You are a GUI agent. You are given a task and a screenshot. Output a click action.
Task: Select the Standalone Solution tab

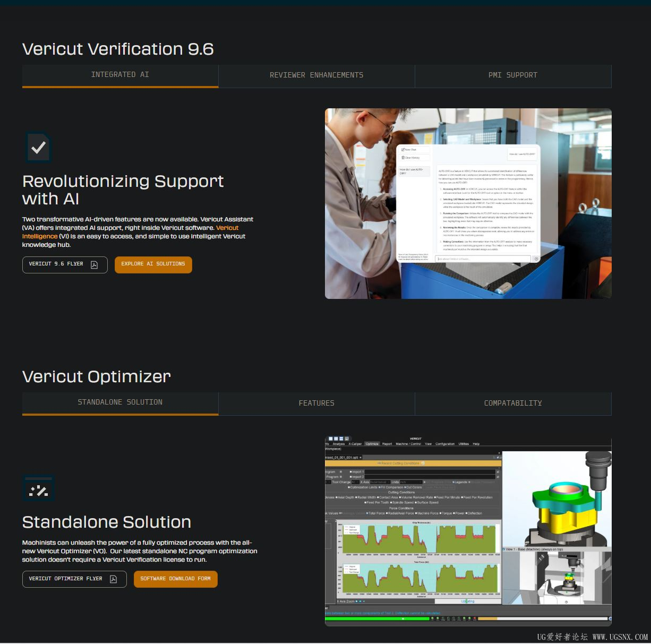(x=120, y=403)
